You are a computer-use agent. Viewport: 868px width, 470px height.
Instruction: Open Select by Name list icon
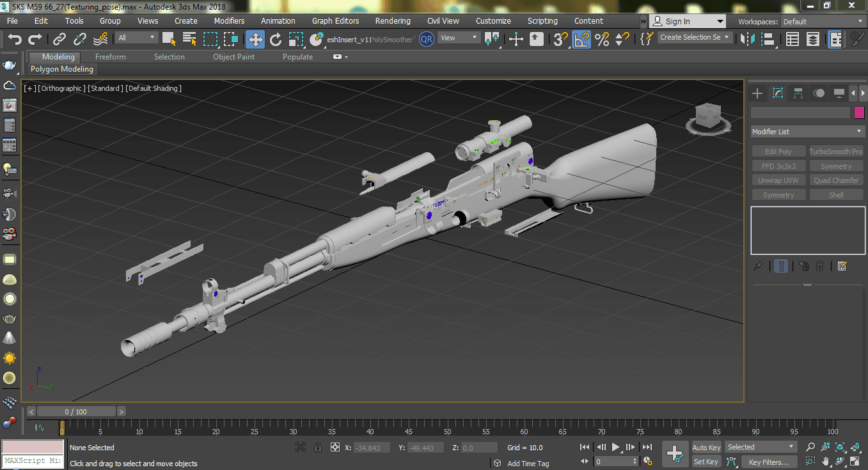click(190, 40)
